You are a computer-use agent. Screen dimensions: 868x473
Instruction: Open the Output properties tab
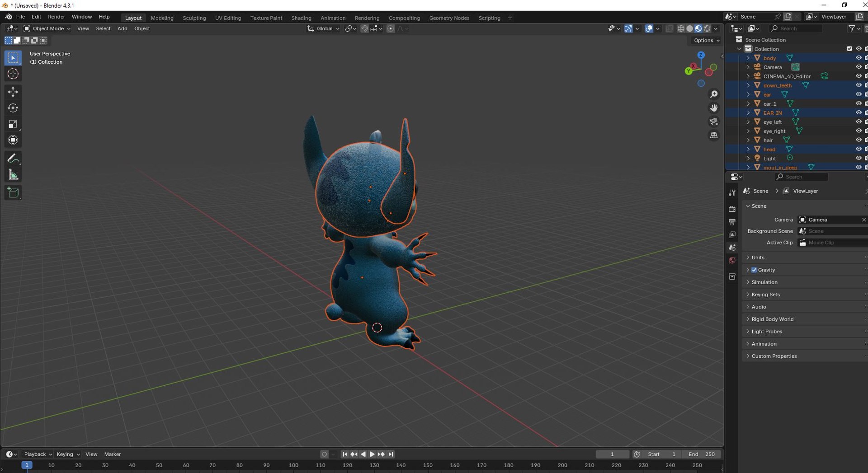coord(732,222)
